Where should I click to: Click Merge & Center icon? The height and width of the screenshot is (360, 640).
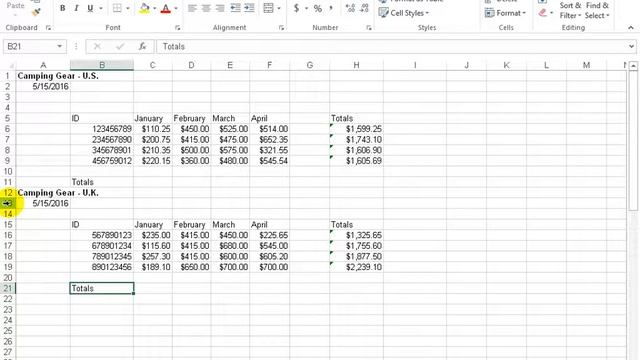point(268,8)
